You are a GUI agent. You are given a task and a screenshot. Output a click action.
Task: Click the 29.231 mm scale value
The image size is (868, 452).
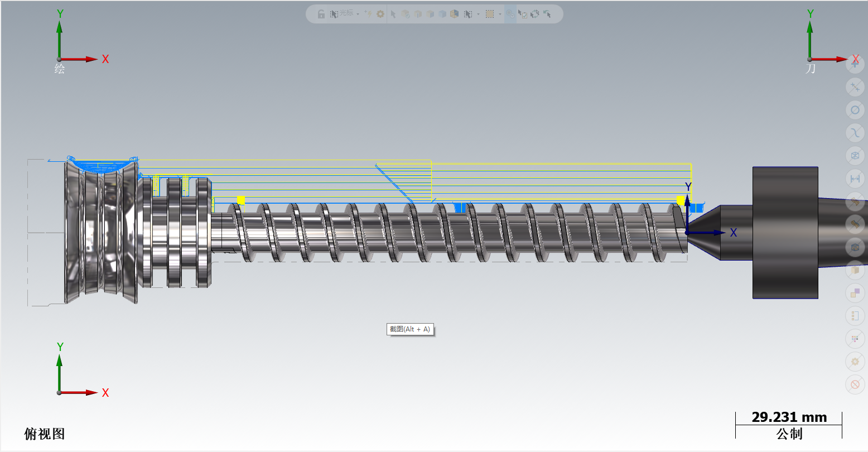tap(789, 417)
